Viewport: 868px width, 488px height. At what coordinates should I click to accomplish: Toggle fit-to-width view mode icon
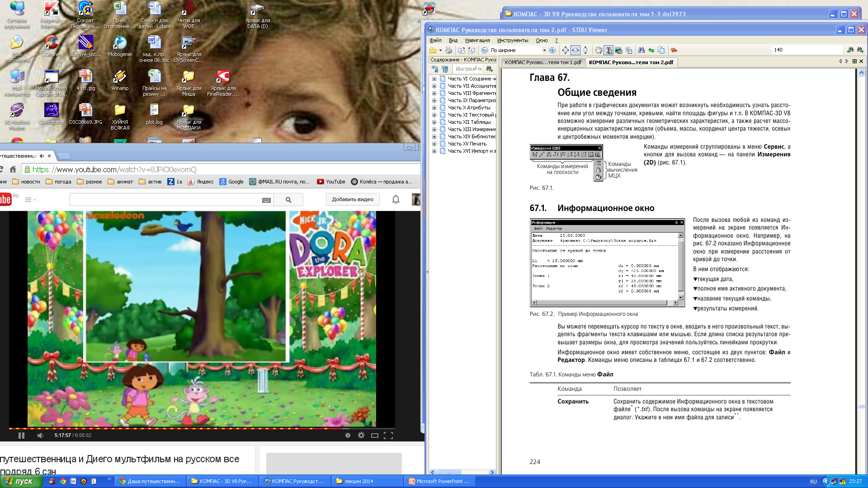(x=576, y=50)
